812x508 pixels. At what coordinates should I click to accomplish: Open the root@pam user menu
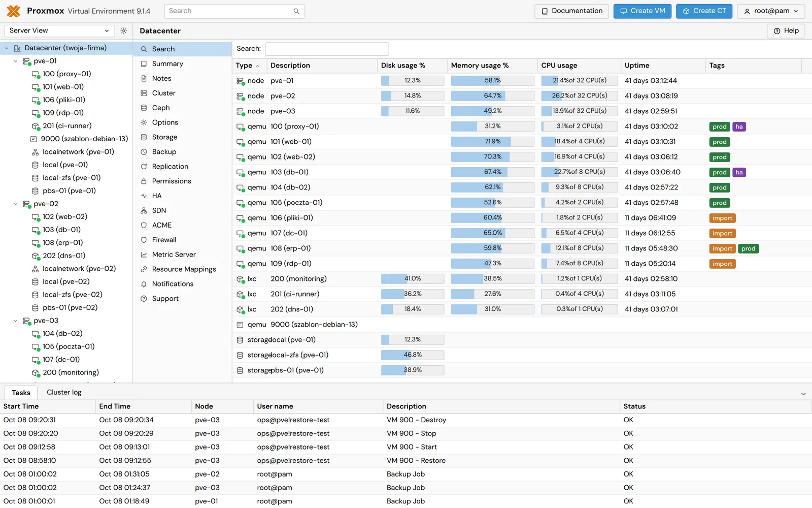click(x=771, y=11)
